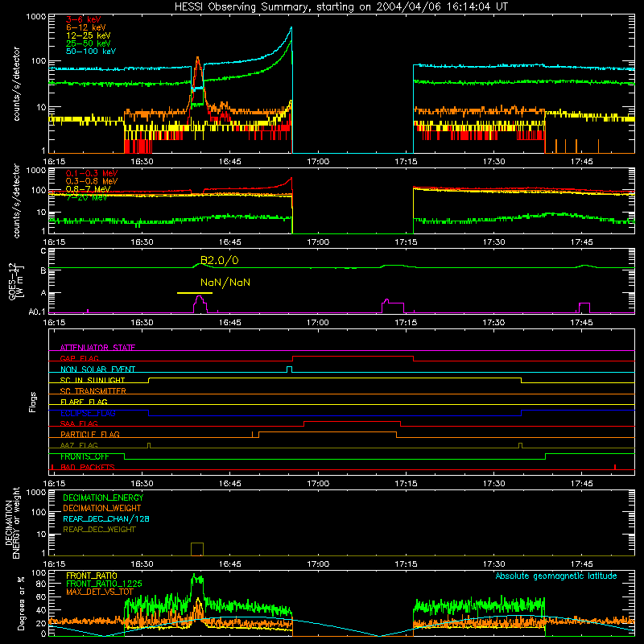Select the ECLIPSE_FLAG label
The height and width of the screenshot is (644, 644).
(x=88, y=413)
